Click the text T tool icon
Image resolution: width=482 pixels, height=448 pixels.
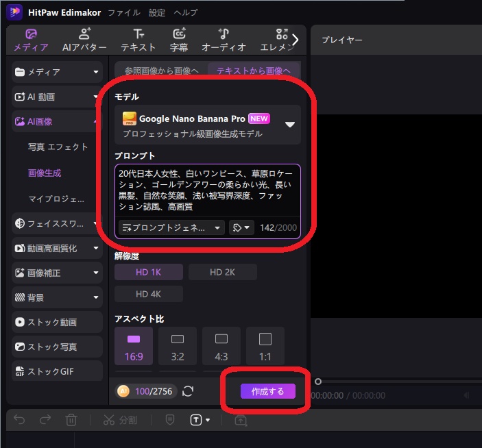pyautogui.click(x=196, y=420)
